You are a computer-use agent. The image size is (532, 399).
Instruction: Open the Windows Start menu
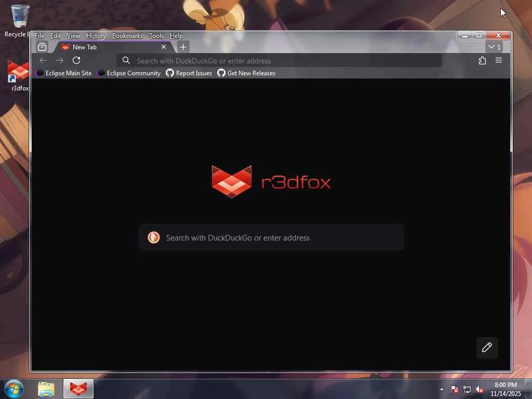point(14,389)
